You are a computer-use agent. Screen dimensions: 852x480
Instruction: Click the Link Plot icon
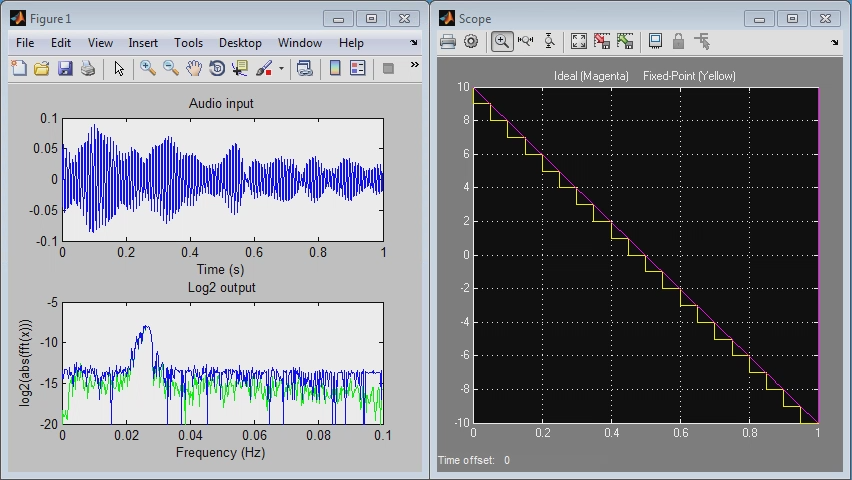[x=305, y=68]
